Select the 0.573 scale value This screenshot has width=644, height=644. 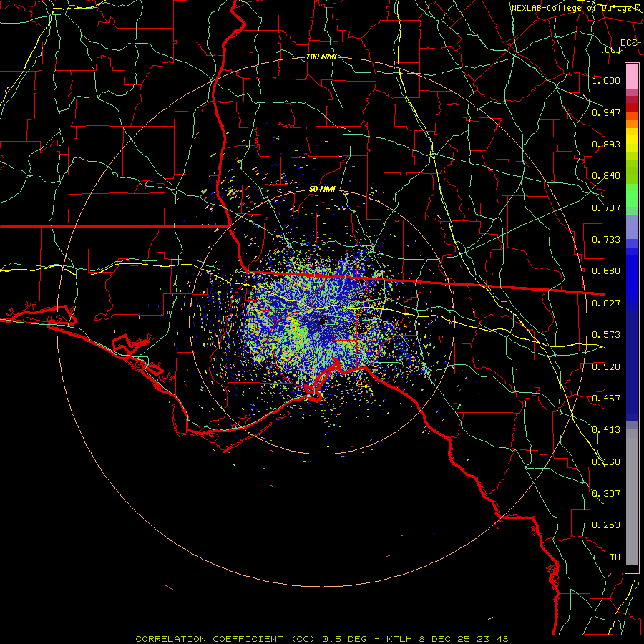(x=606, y=335)
